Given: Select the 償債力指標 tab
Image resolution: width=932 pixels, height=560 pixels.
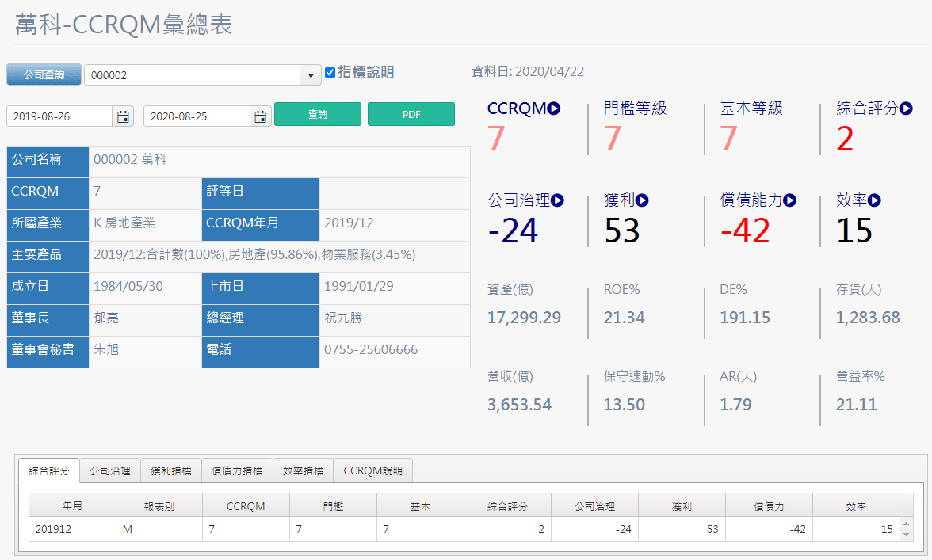Looking at the screenshot, I should (237, 470).
